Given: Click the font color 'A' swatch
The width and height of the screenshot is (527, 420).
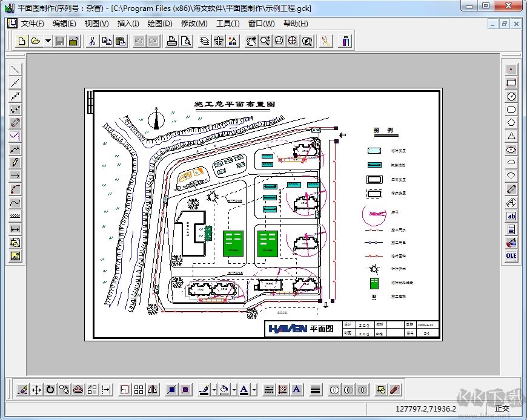Looking at the screenshot, I should click(244, 390).
